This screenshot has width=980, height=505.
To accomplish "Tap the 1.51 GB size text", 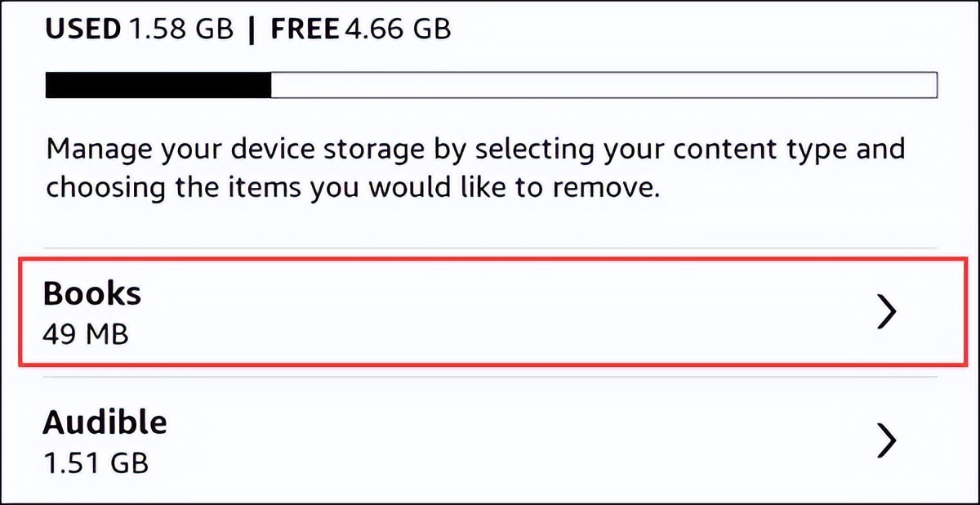I will (x=96, y=463).
